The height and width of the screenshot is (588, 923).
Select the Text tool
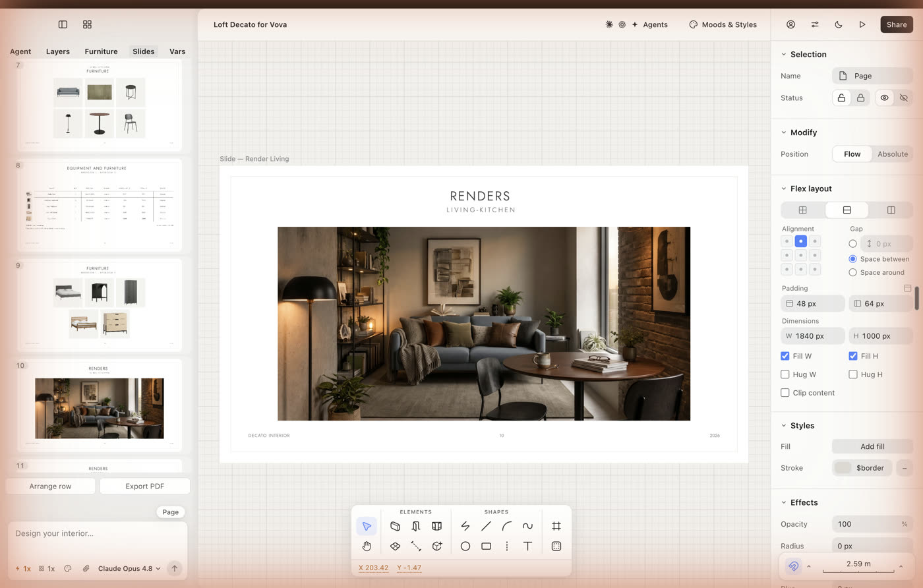527,546
